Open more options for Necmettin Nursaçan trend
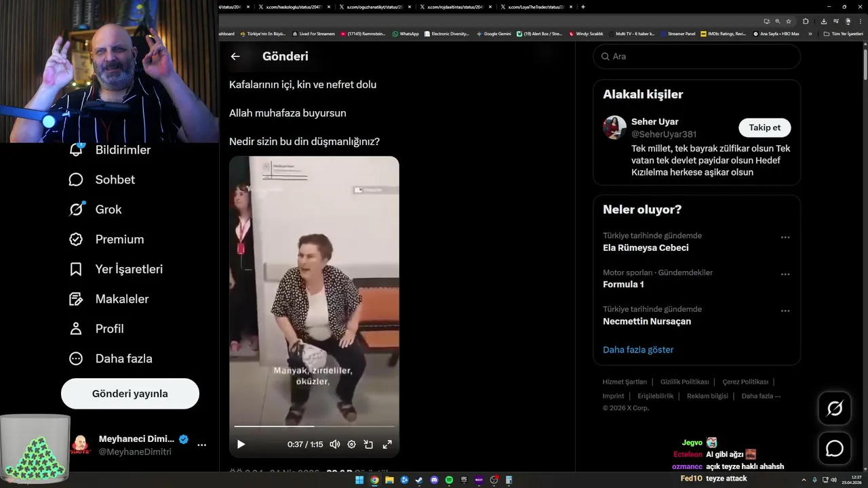868x488 pixels. [785, 310]
